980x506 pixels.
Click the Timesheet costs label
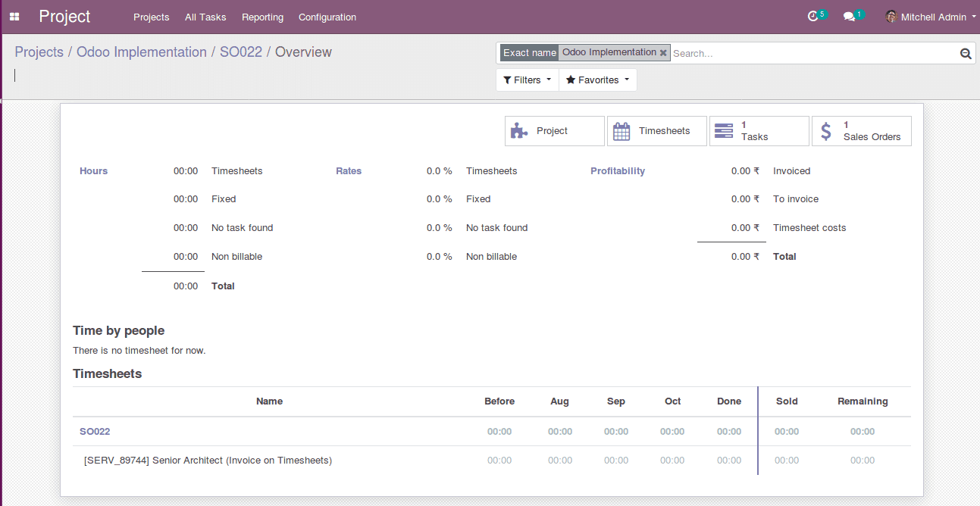pyautogui.click(x=809, y=228)
